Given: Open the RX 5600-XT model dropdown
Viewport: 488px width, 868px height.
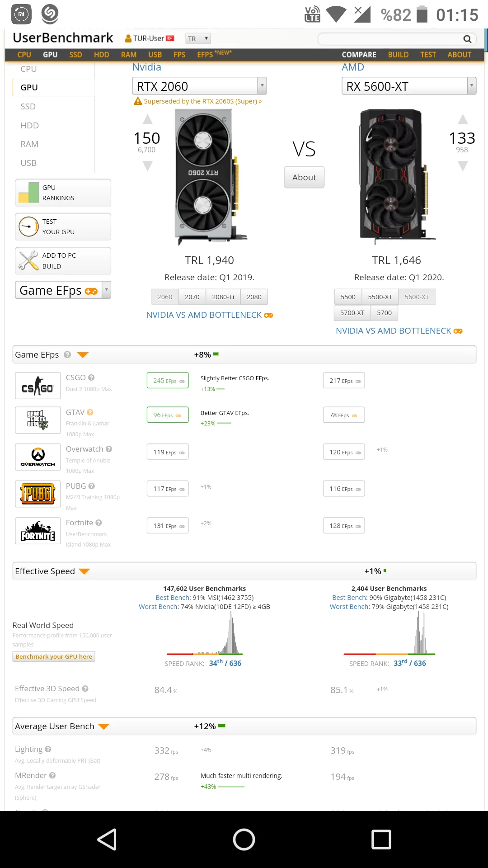Looking at the screenshot, I should (x=409, y=86).
